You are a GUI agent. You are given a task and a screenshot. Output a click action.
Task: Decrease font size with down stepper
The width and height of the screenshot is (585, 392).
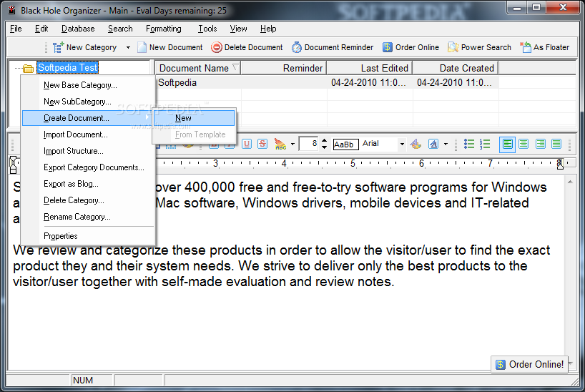(x=324, y=147)
